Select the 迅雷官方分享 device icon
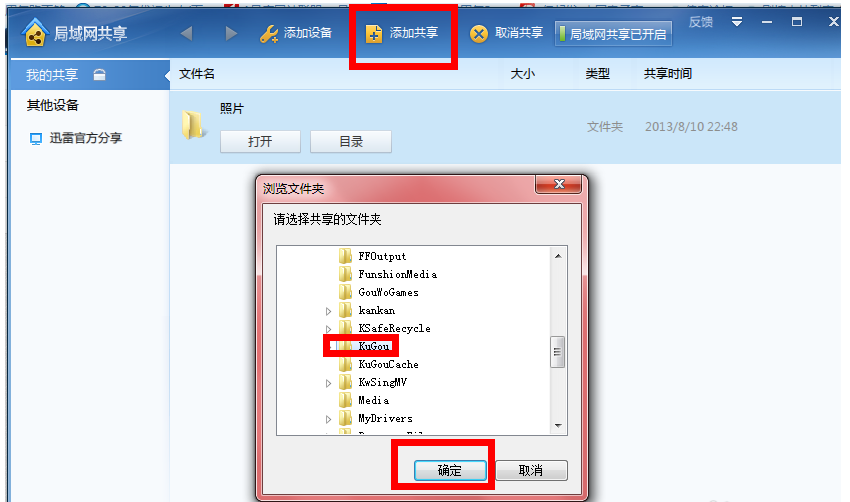This screenshot has height=502, width=850. point(36,139)
